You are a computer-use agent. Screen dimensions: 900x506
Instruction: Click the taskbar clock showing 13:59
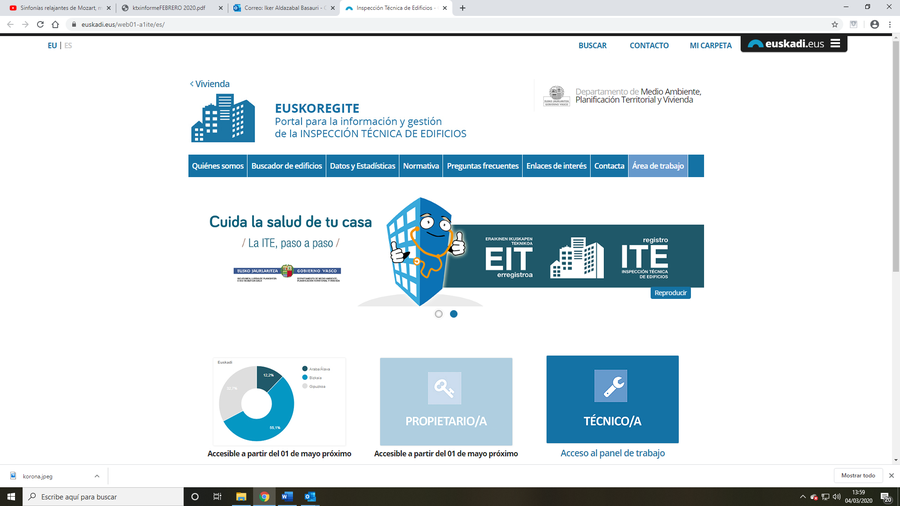coord(859,497)
